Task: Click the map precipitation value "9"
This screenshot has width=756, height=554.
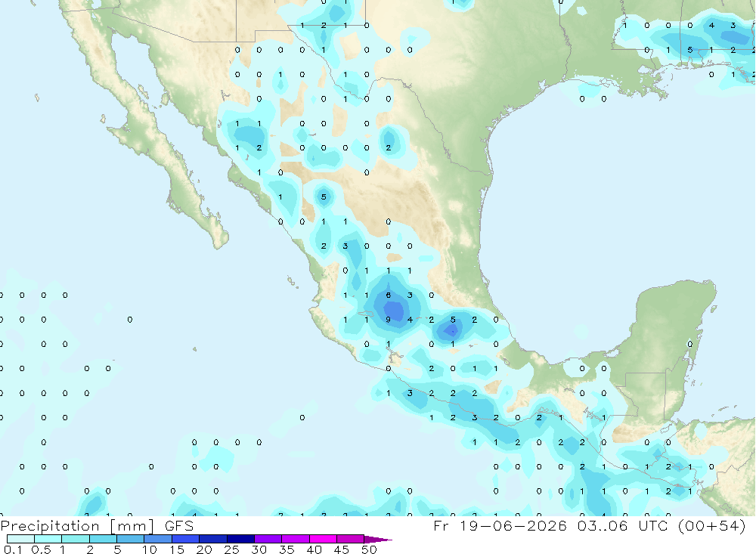Action: point(388,320)
